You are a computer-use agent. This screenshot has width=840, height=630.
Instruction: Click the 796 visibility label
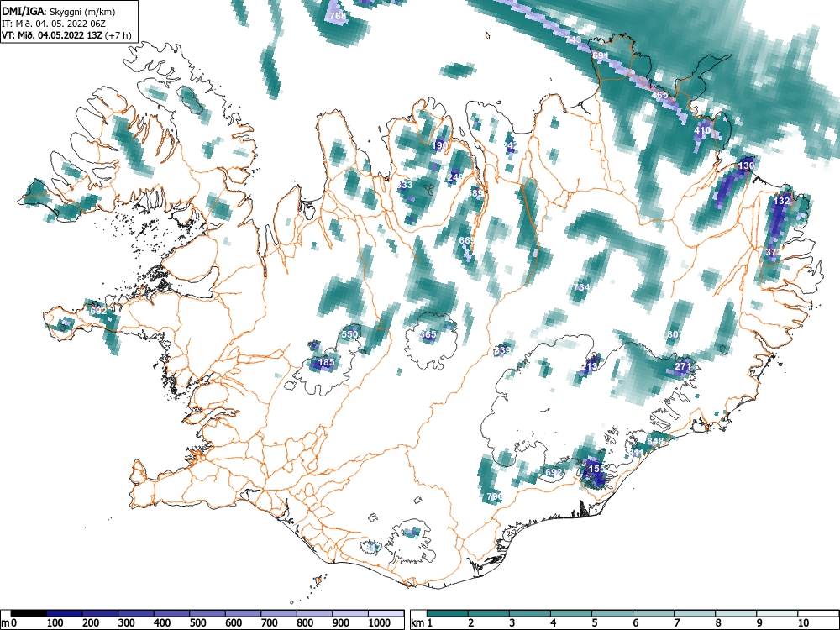pos(495,496)
